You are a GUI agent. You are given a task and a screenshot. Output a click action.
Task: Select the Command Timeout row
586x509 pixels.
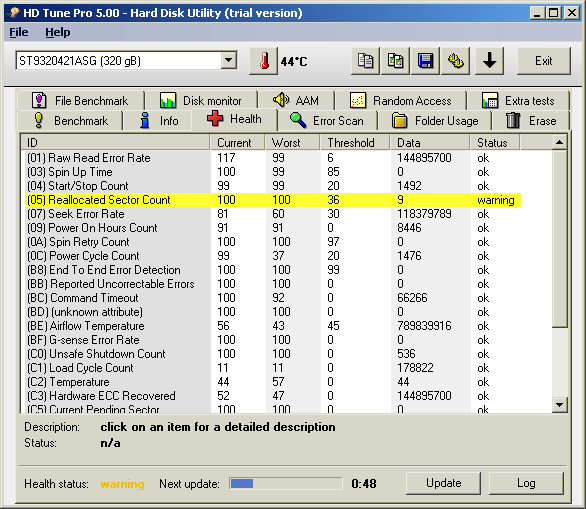(273, 298)
